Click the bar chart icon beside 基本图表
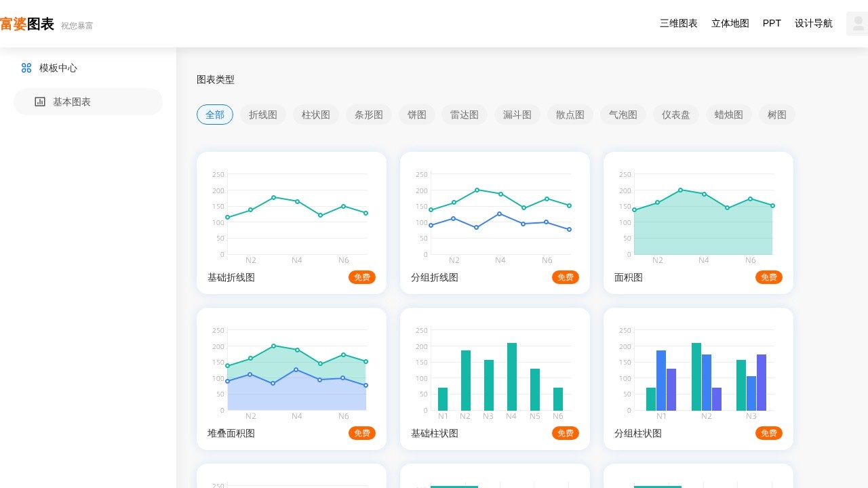 (40, 102)
